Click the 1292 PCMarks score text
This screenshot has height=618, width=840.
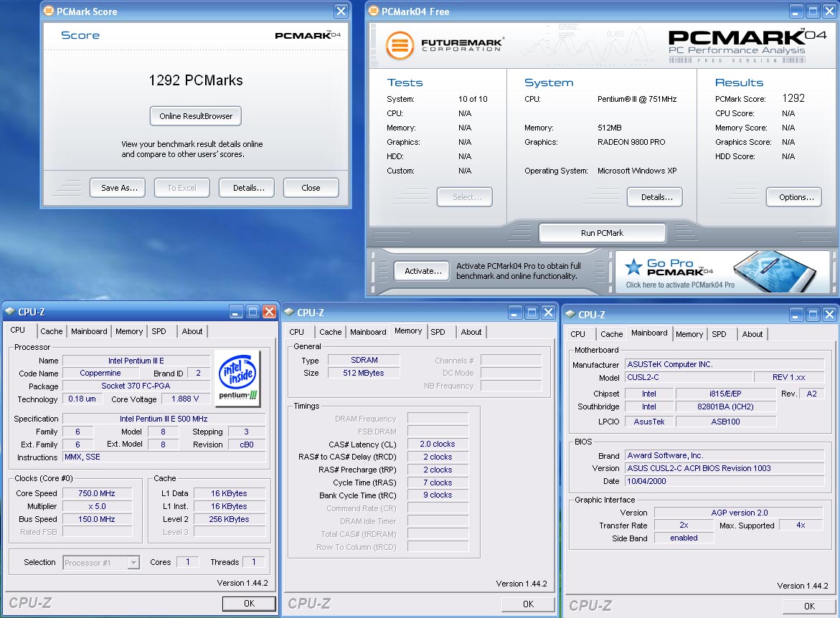click(196, 80)
